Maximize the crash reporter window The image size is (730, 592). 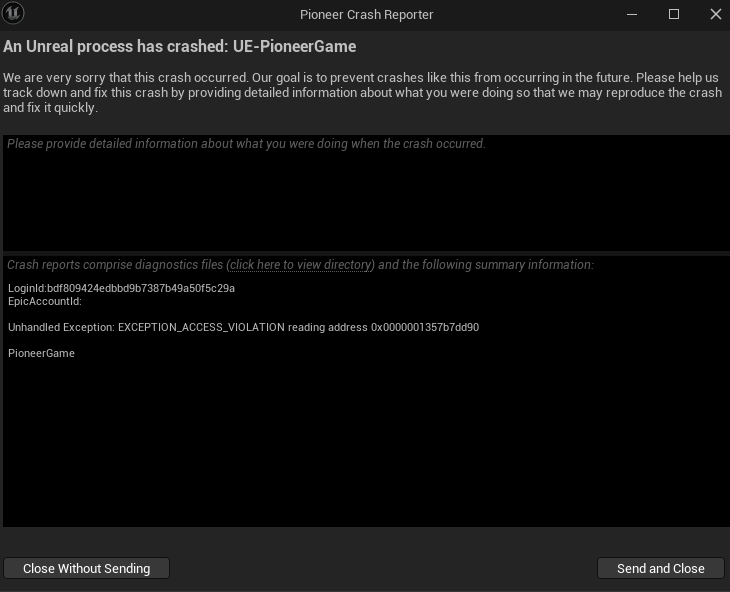674,14
